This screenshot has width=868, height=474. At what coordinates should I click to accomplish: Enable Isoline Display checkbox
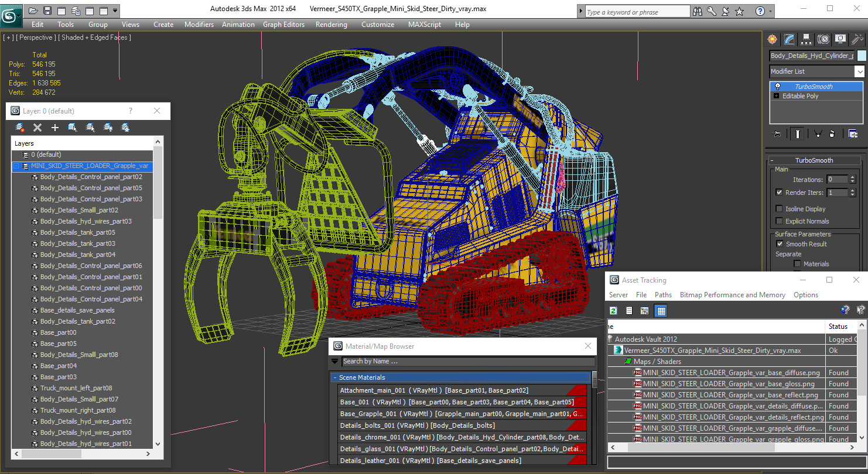[779, 208]
